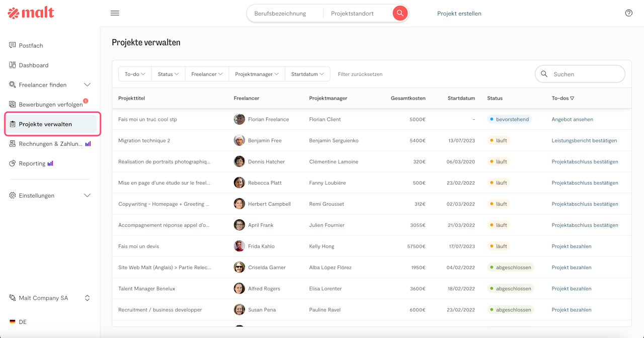Open Rechnungen & Zahlungen menu item

tap(50, 144)
